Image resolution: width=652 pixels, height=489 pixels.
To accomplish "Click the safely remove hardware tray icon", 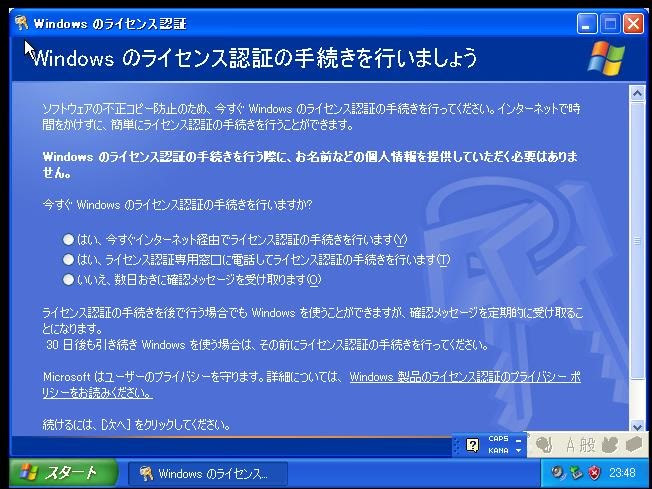I will point(576,473).
